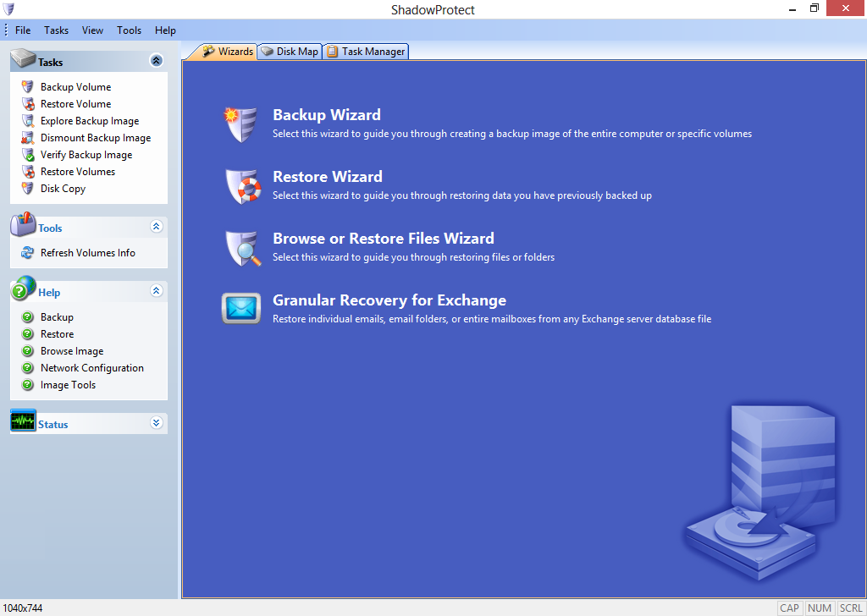
Task: Collapse the Help section
Action: (156, 290)
